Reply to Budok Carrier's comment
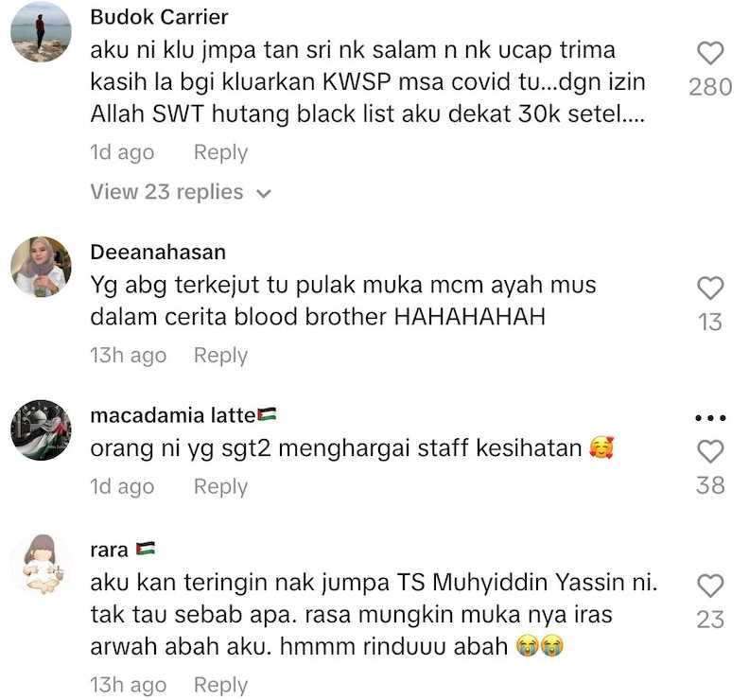Viewport: 749px width, 700px height. click(220, 153)
